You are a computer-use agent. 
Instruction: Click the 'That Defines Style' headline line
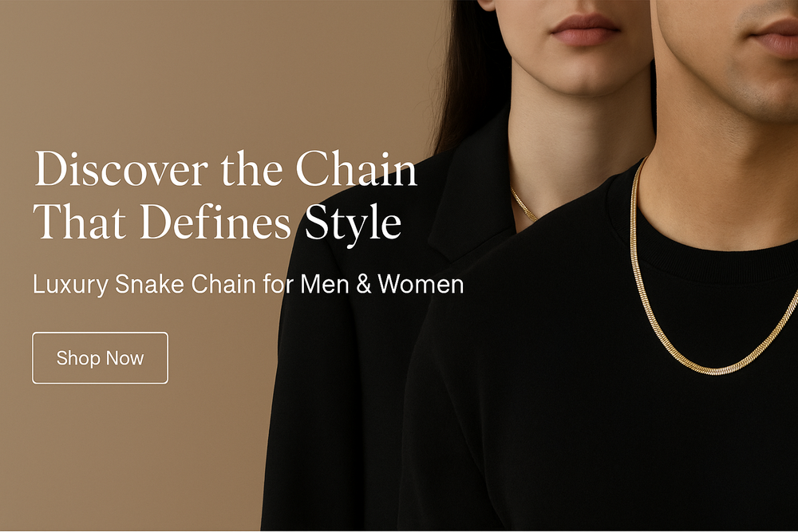pyautogui.click(x=217, y=223)
